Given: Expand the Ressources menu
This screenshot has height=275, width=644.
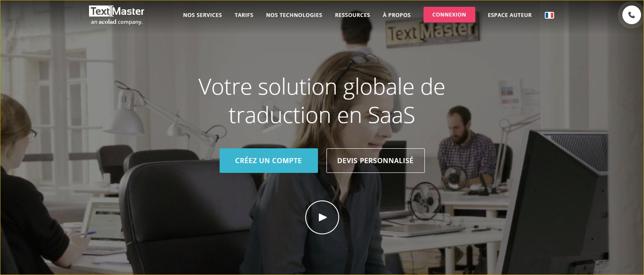Looking at the screenshot, I should (x=352, y=15).
